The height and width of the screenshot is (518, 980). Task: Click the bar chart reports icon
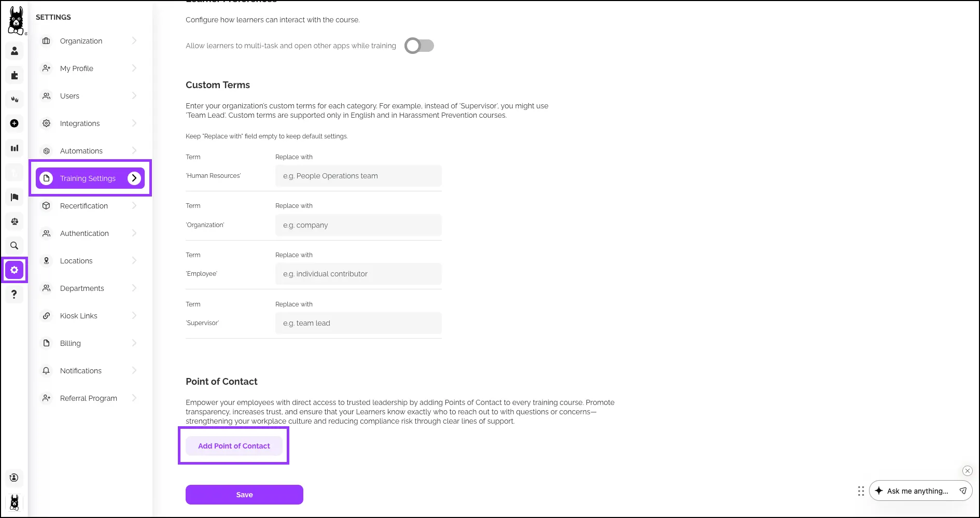point(15,148)
